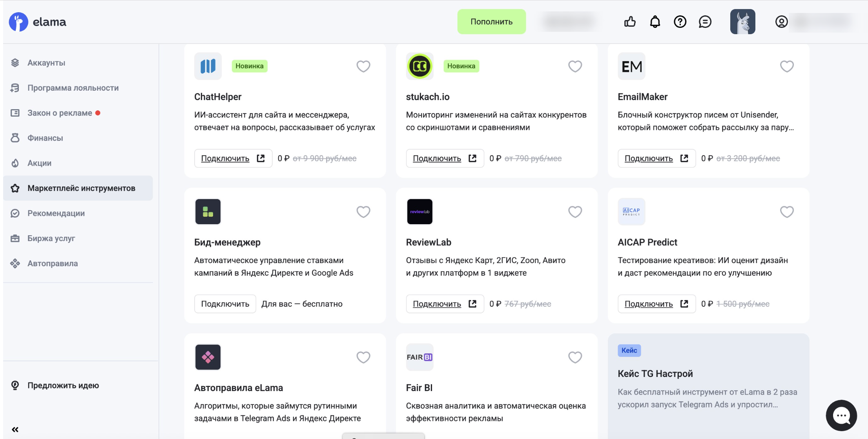Click the Биржа услуг briefcase icon
This screenshot has width=868, height=439.
(15, 238)
